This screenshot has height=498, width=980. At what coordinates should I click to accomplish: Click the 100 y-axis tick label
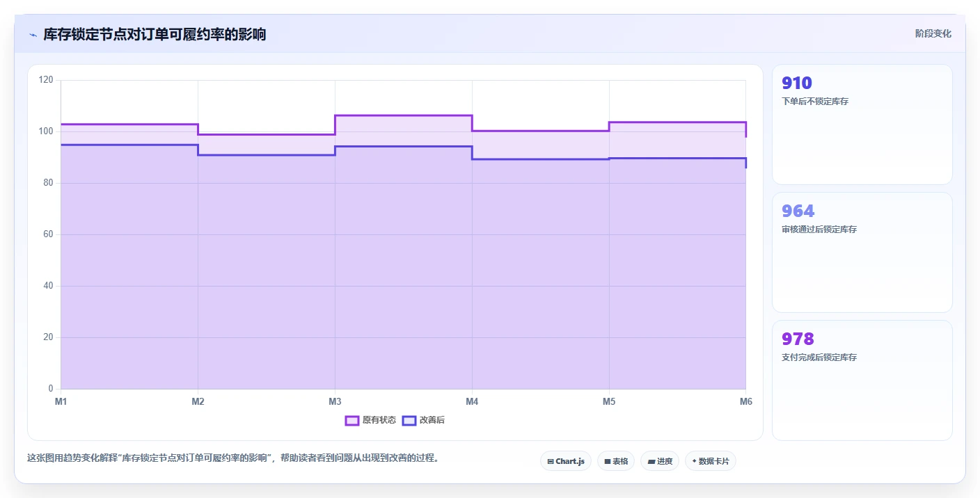[x=46, y=131]
